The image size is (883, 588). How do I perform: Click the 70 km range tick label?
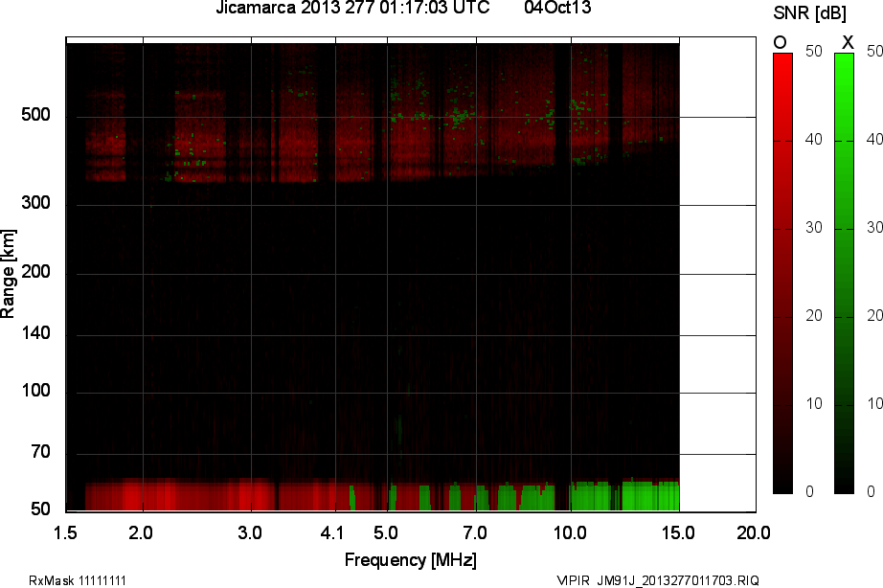pyautogui.click(x=40, y=452)
